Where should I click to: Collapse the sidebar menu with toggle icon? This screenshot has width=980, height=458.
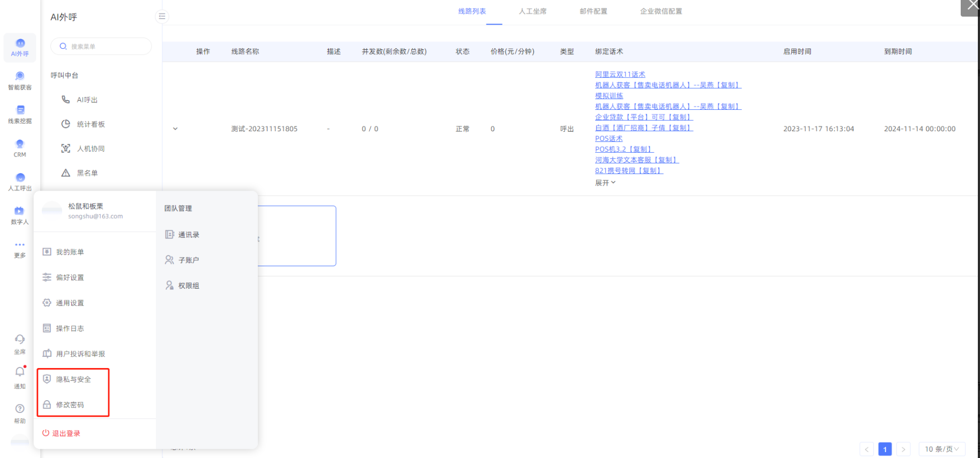click(162, 17)
